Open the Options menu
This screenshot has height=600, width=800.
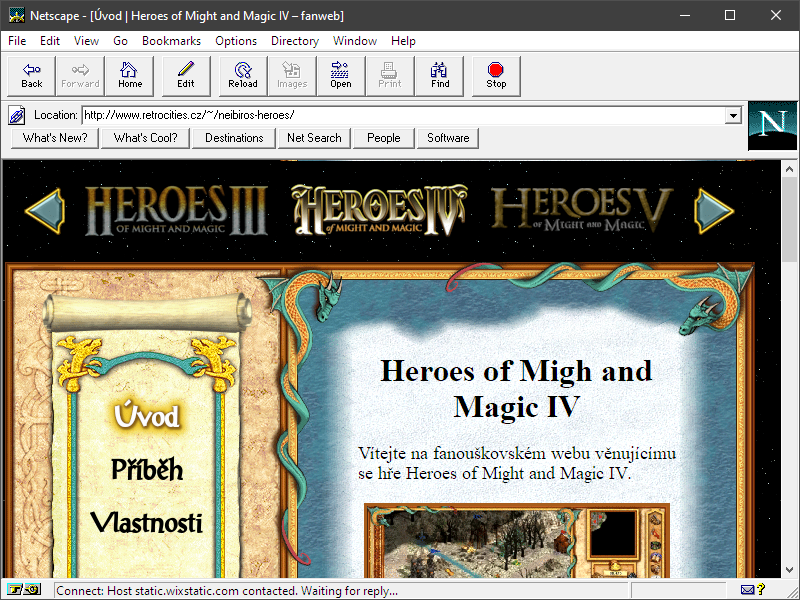coord(236,41)
